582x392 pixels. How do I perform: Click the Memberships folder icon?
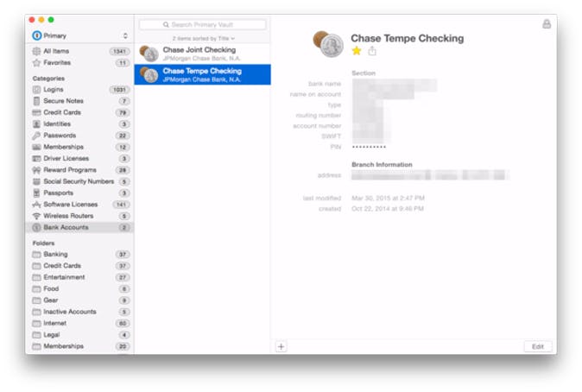[36, 347]
